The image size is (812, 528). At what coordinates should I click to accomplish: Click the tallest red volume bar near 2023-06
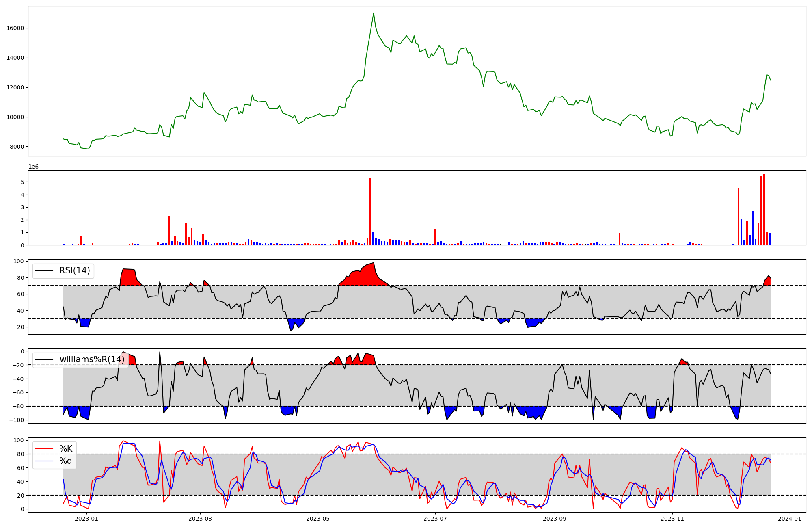(370, 211)
